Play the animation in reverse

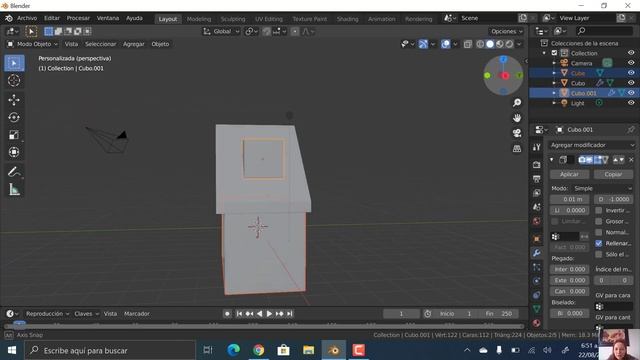click(259, 313)
